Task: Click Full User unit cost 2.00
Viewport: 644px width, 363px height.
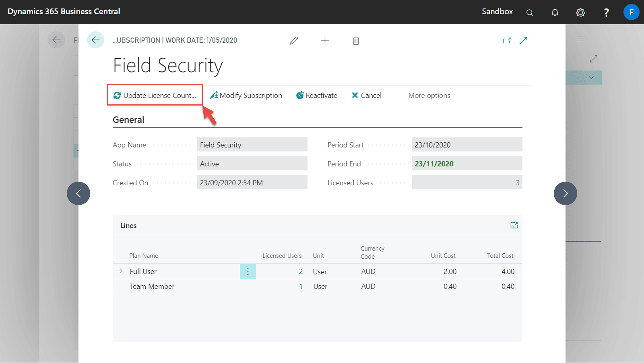Action: pyautogui.click(x=450, y=272)
